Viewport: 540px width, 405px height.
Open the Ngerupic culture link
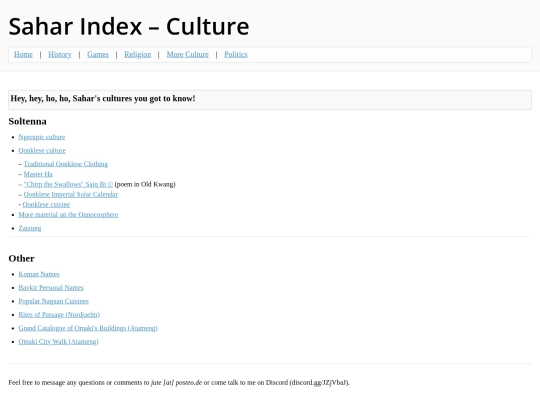coord(42,137)
